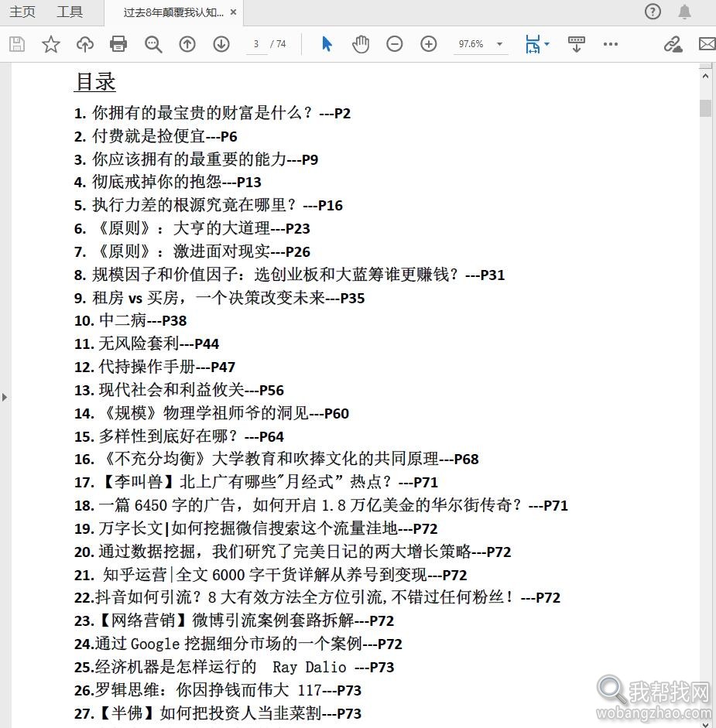Bookmark document with the star icon
The width and height of the screenshot is (716, 728).
coord(51,44)
